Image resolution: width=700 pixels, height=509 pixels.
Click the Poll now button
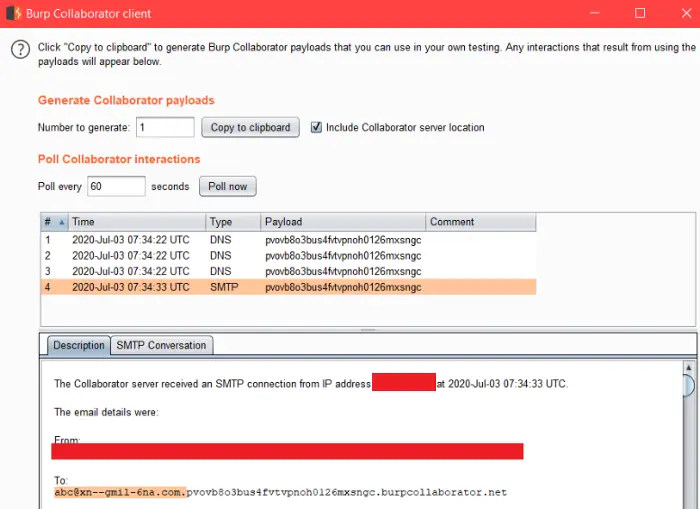(228, 186)
